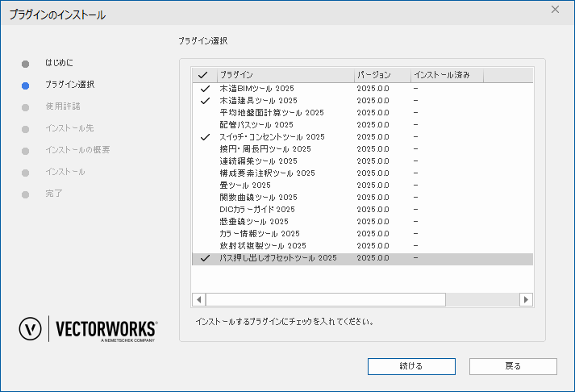The image size is (575, 392).
Task: Sort by バージョン column header
Action: click(382, 75)
